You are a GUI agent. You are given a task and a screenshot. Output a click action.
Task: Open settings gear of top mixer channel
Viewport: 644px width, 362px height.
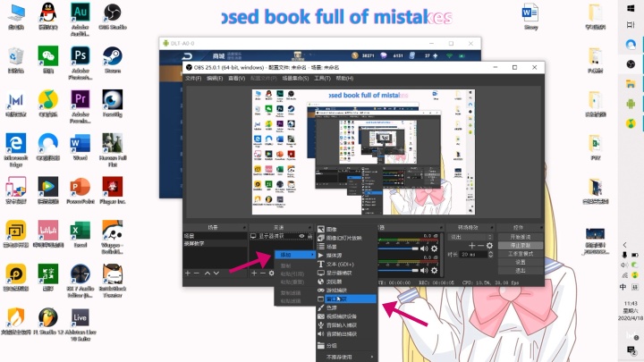tap(434, 248)
